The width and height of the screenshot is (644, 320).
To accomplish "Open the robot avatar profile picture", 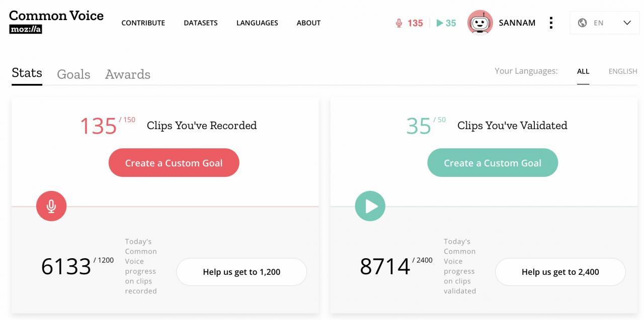I will 480,23.
